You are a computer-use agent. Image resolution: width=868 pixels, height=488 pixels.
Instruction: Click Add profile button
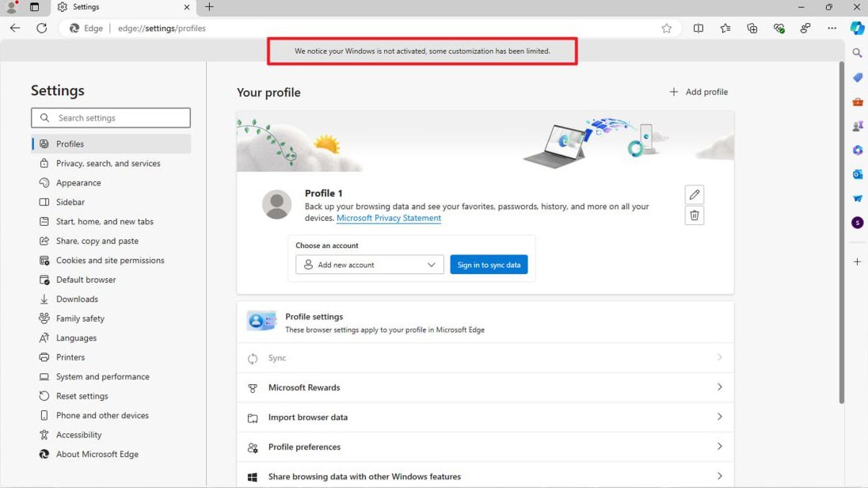click(x=699, y=92)
